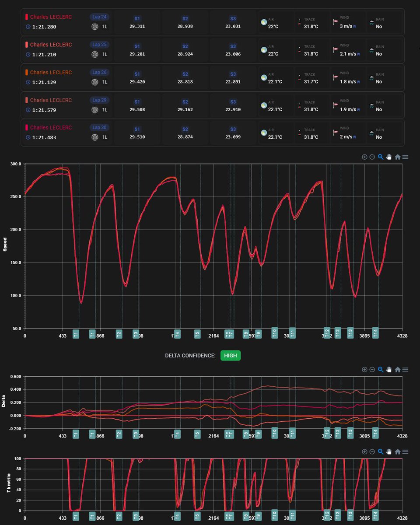The height and width of the screenshot is (525, 420).
Task: Click the S3 label in Lap 26 row
Action: click(233, 74)
